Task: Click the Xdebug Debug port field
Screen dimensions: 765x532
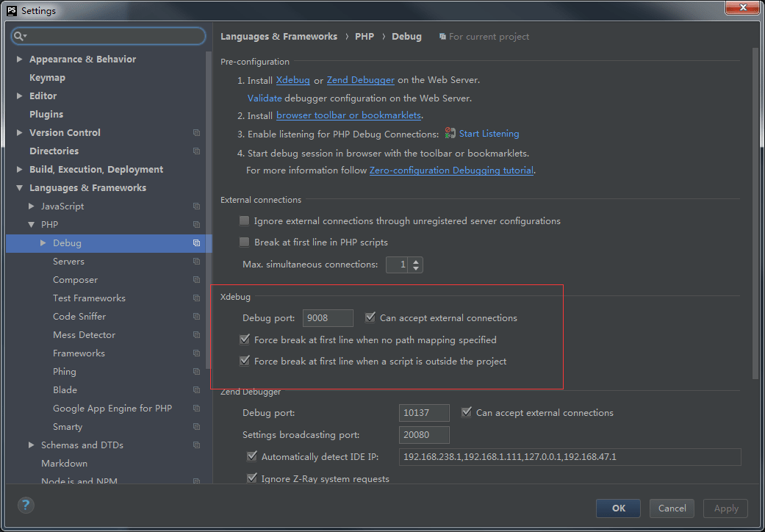Action: (328, 318)
